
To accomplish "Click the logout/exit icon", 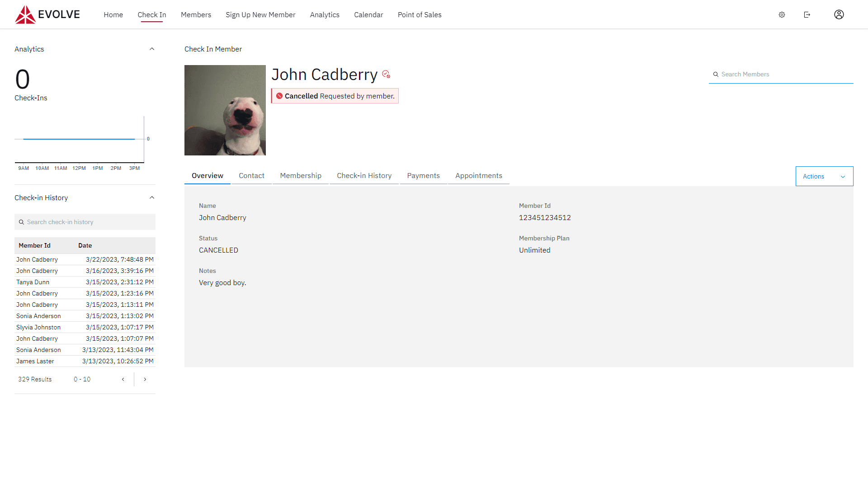I will (x=807, y=14).
